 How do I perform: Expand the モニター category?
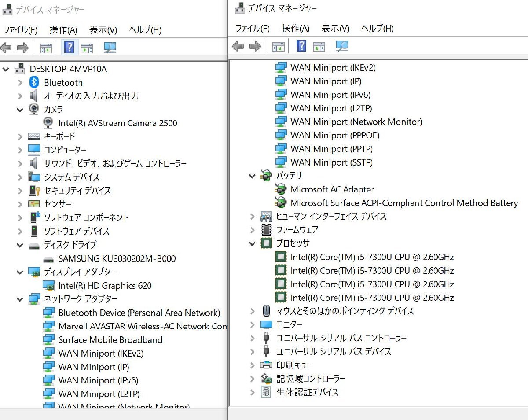[252, 325]
